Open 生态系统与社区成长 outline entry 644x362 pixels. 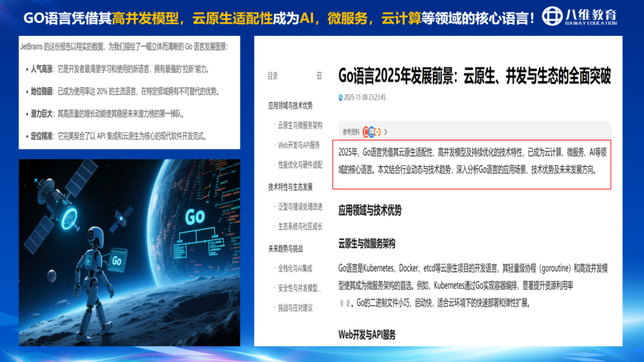pos(300,227)
